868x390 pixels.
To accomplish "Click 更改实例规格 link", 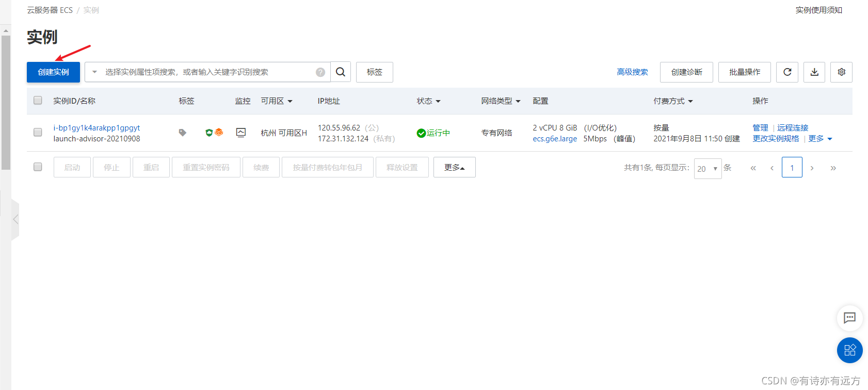I will (776, 139).
